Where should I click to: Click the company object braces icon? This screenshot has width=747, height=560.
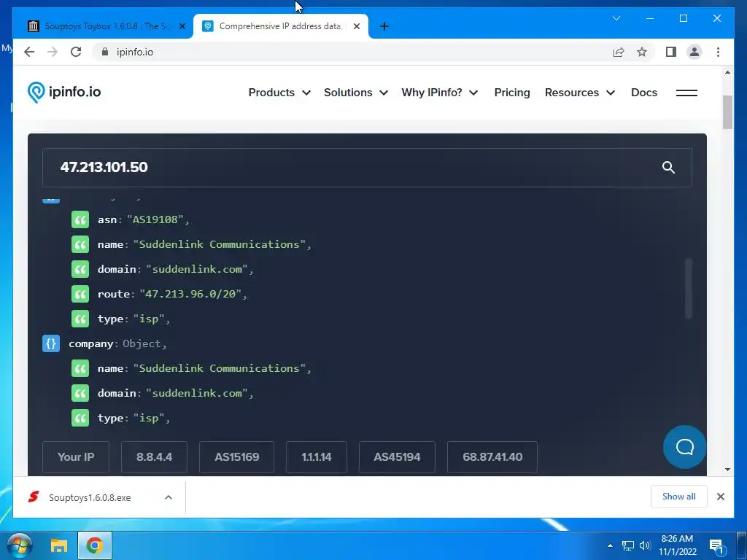tap(51, 343)
